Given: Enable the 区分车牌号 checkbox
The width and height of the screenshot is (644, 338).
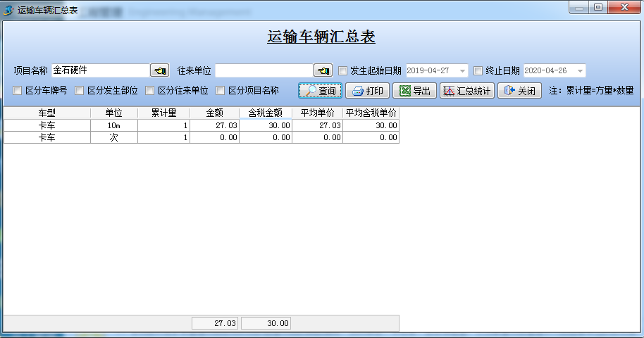Looking at the screenshot, I should point(18,91).
